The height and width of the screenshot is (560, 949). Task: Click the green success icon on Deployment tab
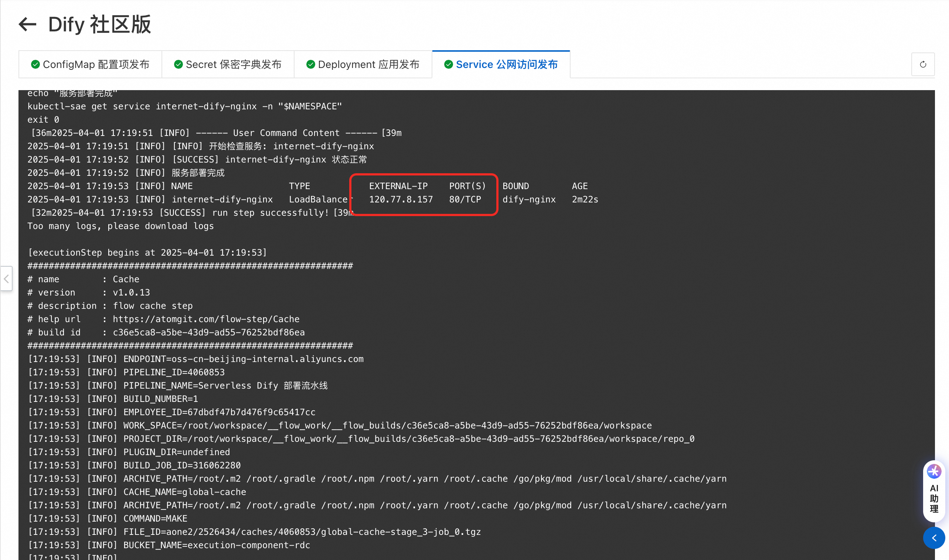pos(310,64)
